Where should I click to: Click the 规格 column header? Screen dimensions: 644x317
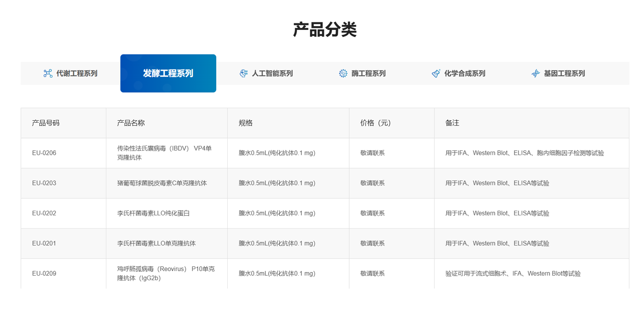click(245, 123)
